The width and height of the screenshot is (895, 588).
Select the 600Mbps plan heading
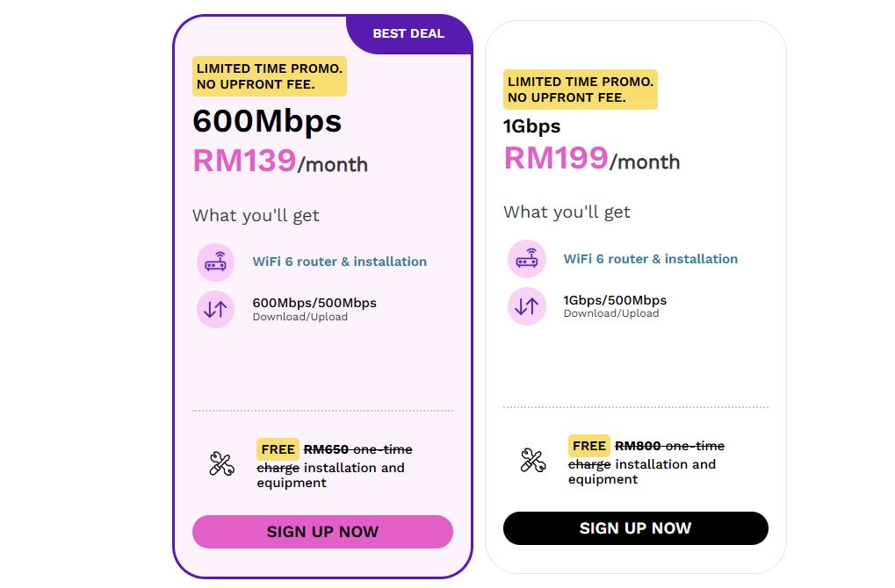267,121
